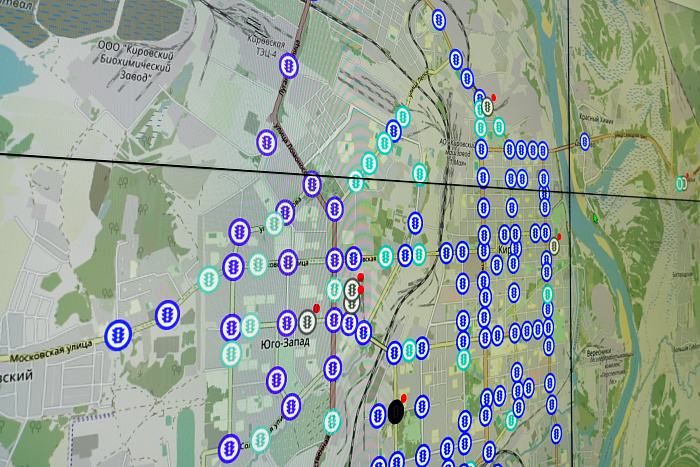The width and height of the screenshot is (700, 467).
Task: Open gray alert traffic light left of Юго-Запад
Action: (x=307, y=322)
